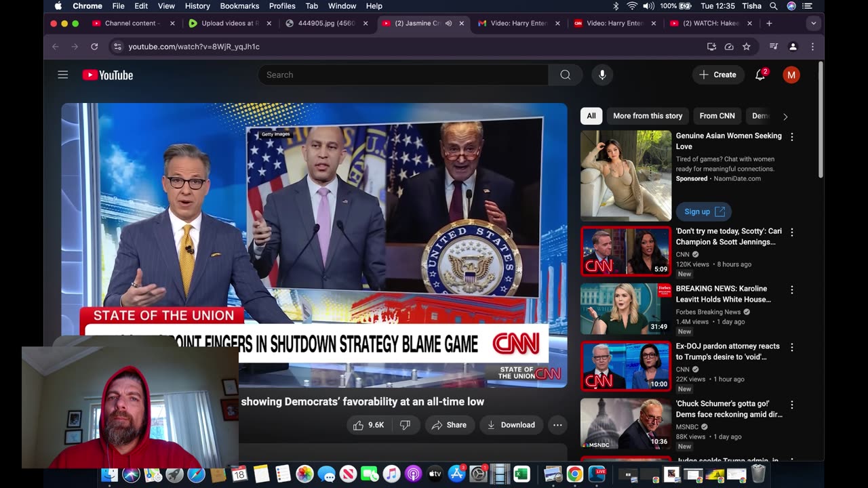Open the YouTube guide hamburger menu

tap(63, 75)
